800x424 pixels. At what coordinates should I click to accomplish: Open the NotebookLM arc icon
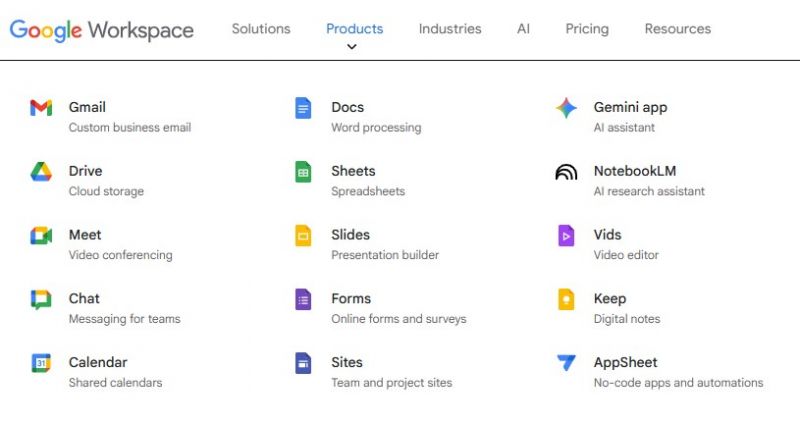point(566,172)
